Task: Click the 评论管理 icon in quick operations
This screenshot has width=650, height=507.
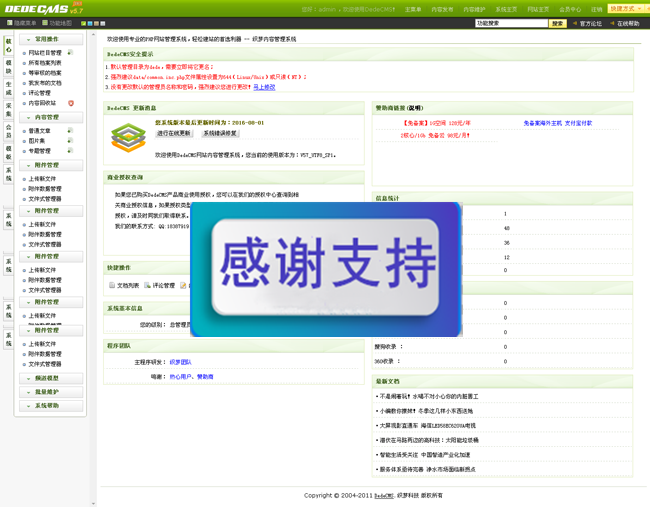Action: pos(147,285)
